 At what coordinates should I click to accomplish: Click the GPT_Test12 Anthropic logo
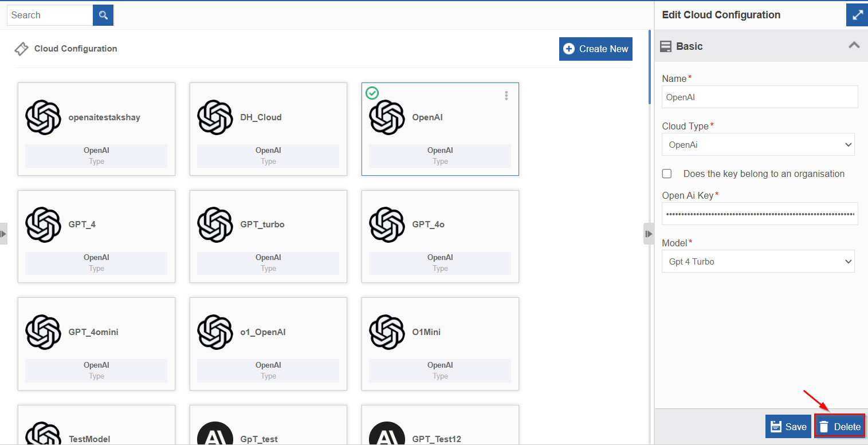coord(387,434)
